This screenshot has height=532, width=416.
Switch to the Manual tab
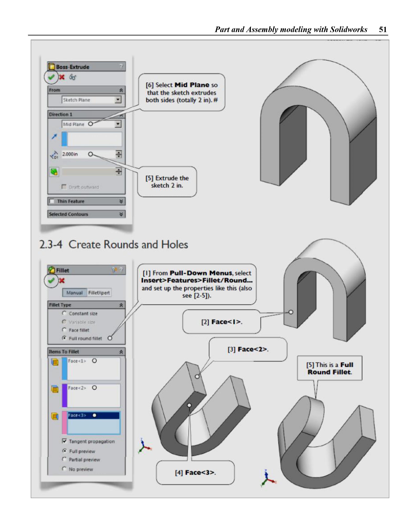(x=74, y=293)
